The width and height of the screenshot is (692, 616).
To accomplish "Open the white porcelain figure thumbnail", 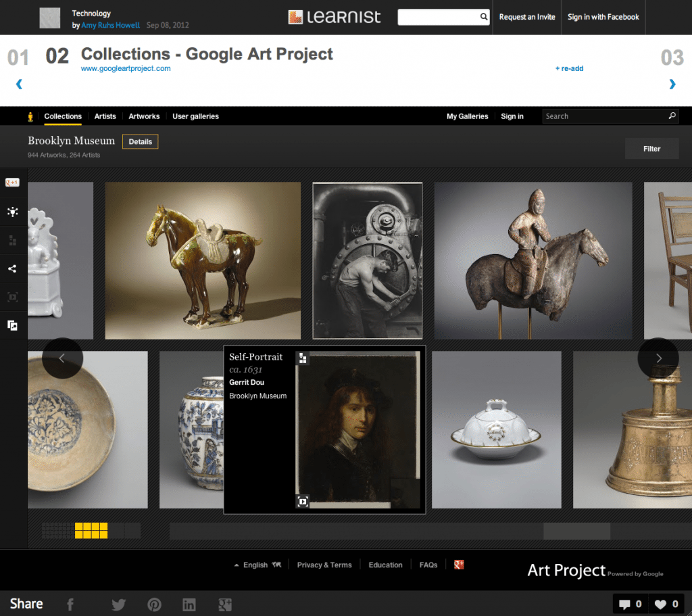I will 60,260.
